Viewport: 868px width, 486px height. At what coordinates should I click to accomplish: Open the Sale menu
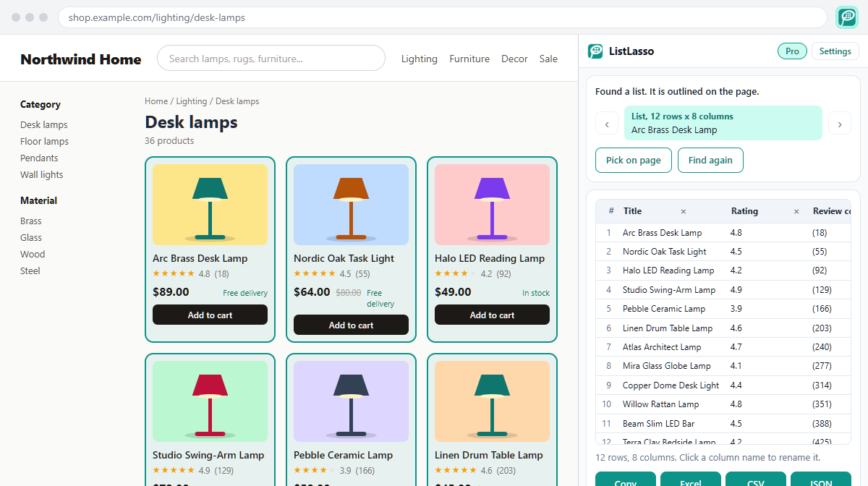point(548,59)
